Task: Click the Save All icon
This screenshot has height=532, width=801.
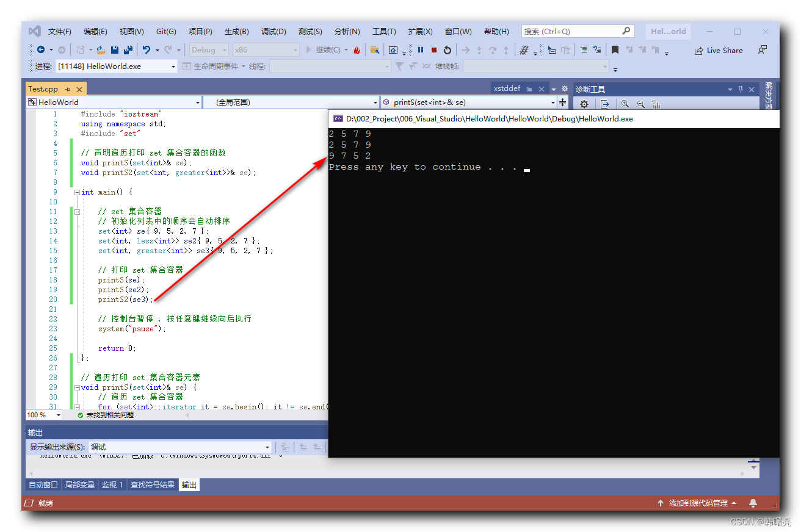Action: click(128, 50)
